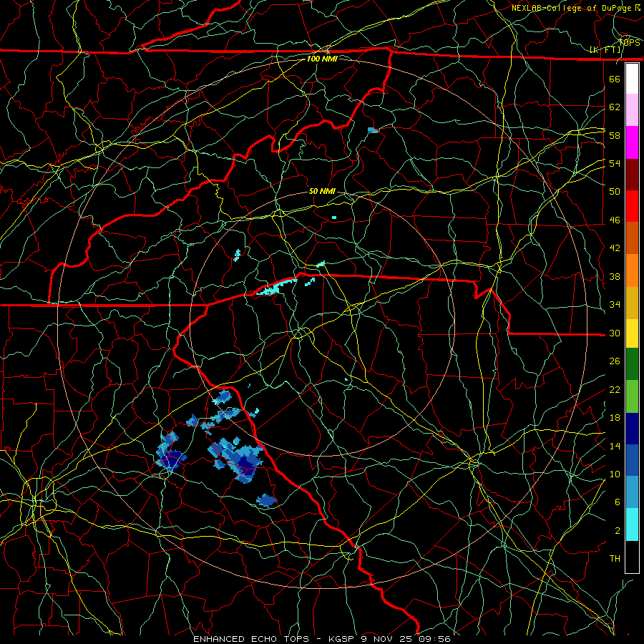Click the medium blue 10-14 kft swatch
Screen dimensions: 644x644
coord(632,460)
